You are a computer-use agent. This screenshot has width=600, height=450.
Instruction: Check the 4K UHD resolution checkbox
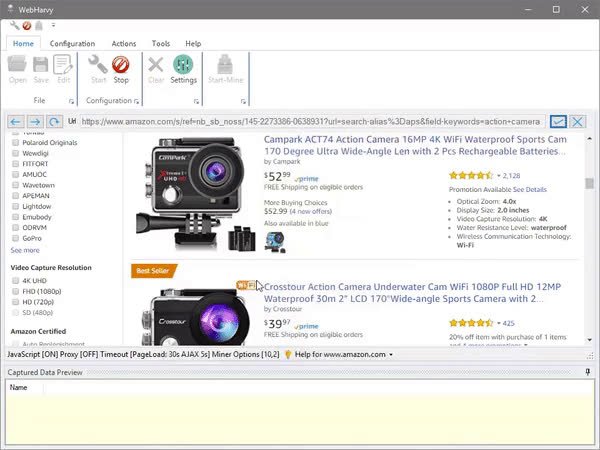[x=15, y=280]
